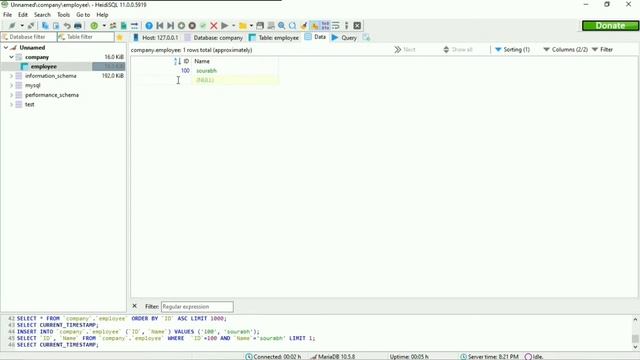640x360 pixels.
Task: Expand the mysql database node
Action: (11, 85)
